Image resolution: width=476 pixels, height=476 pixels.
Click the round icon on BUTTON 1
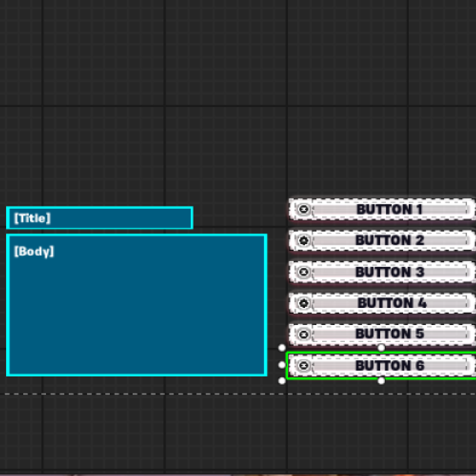(303, 209)
